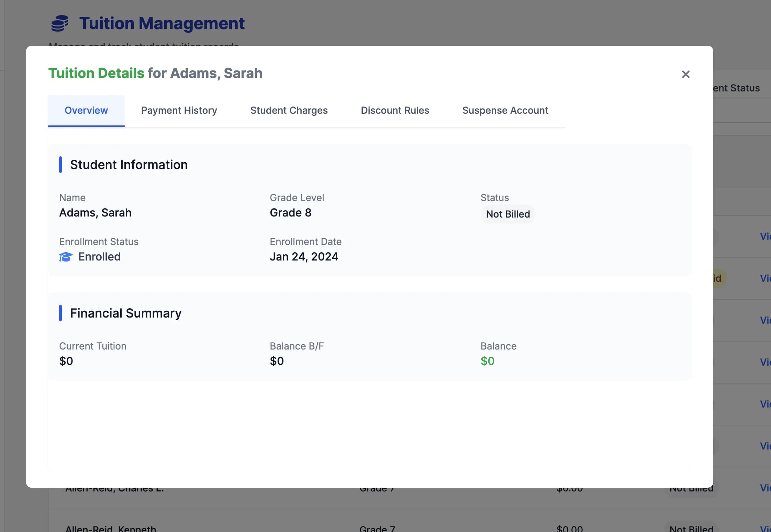Click the graduation cap Enrolled icon
This screenshot has height=532, width=771.
(66, 257)
